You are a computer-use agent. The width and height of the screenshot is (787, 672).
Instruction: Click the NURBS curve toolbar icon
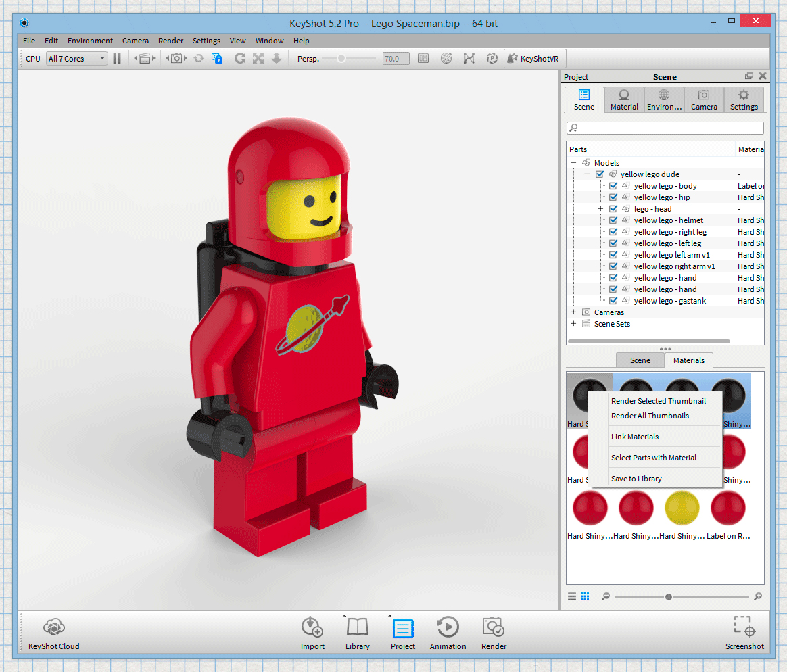pyautogui.click(x=469, y=59)
